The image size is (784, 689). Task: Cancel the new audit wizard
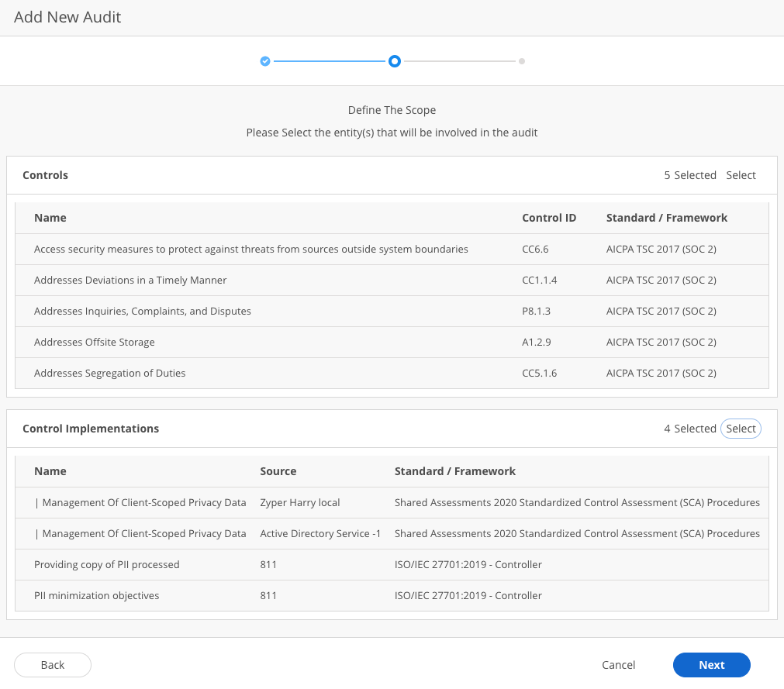(x=618, y=665)
